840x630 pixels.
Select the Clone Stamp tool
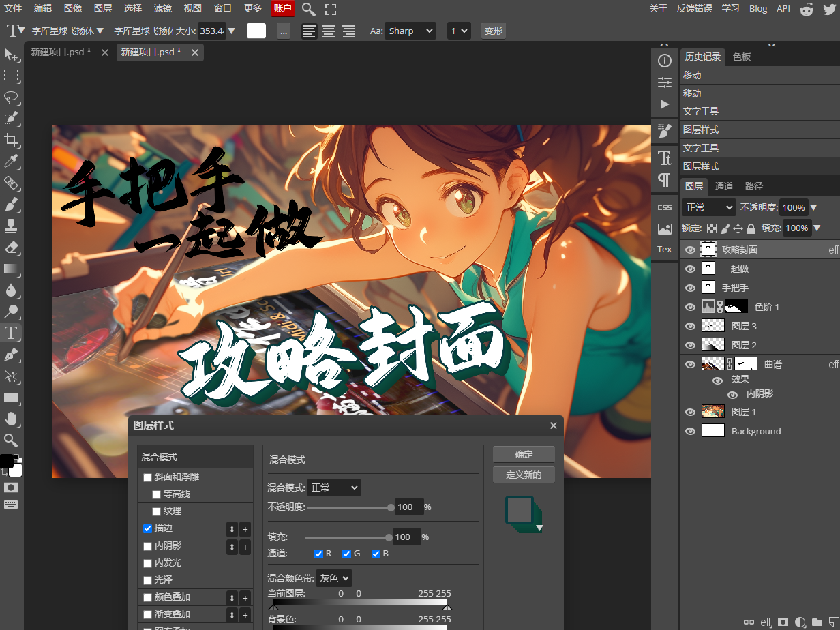(x=11, y=226)
